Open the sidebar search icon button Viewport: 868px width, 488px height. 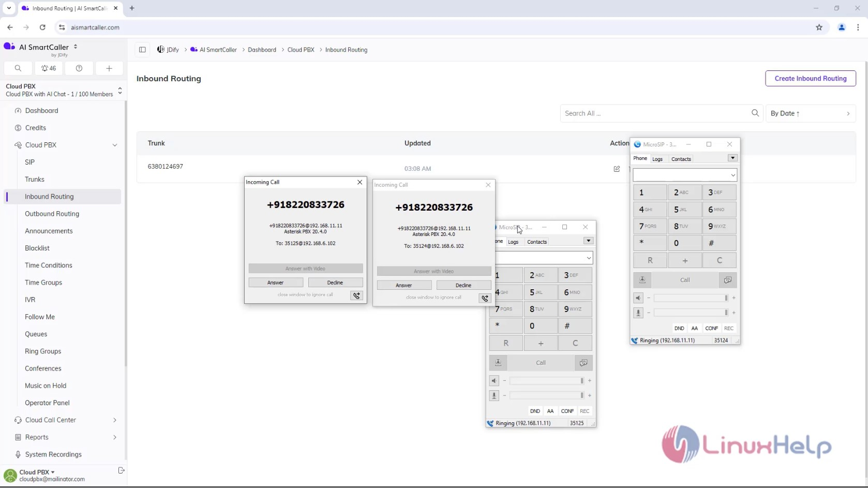click(18, 68)
